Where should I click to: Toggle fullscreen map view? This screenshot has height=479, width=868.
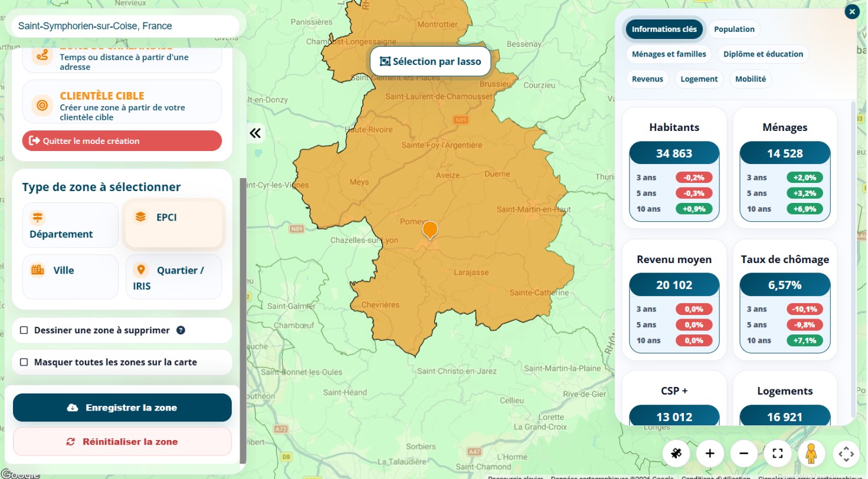[x=778, y=454]
